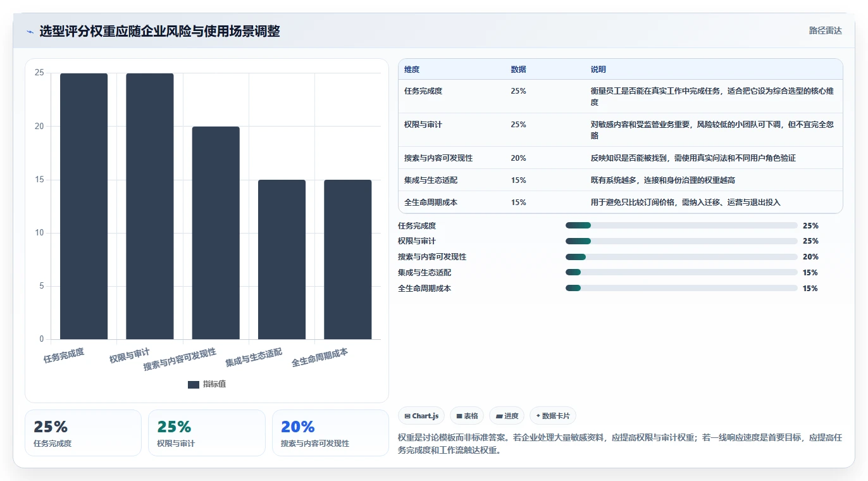Open the 25% 任务完成度 stat card
Viewport: 868px width, 481px height.
tap(83, 433)
